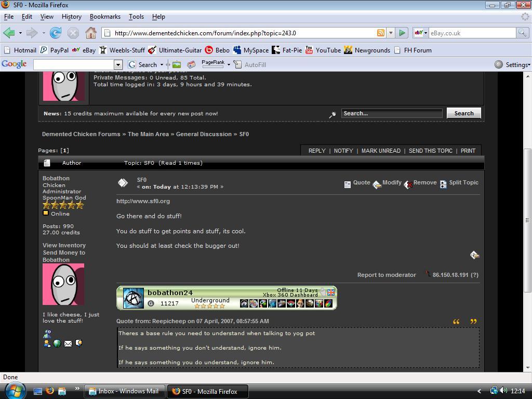
Task: Click the page's vertical scrollbar thumb
Action: pyautogui.click(x=528, y=220)
